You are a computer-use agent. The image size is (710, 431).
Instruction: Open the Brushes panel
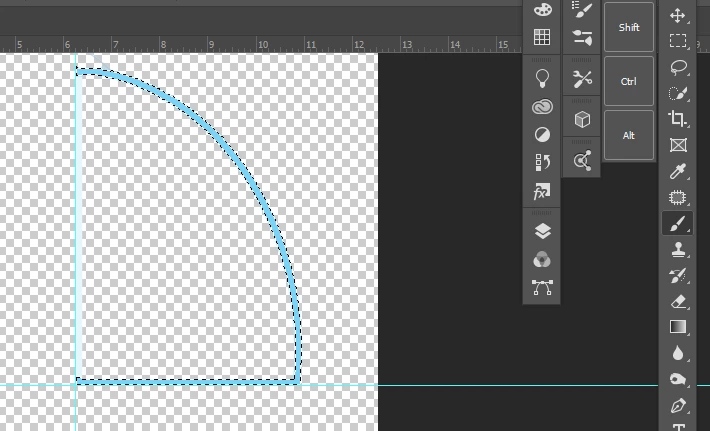pos(582,38)
